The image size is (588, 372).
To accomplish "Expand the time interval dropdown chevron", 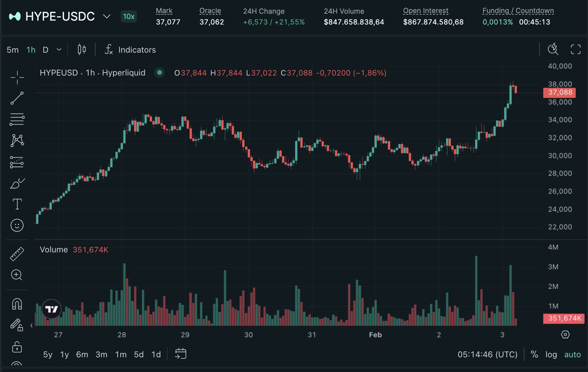I will tap(59, 50).
